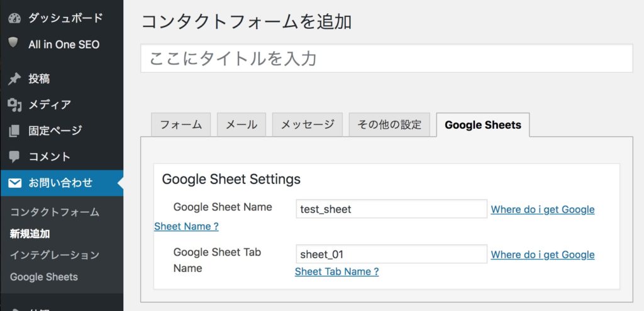The width and height of the screenshot is (644, 311).
Task: Click the Google Sheet Tab Name field
Action: point(391,254)
